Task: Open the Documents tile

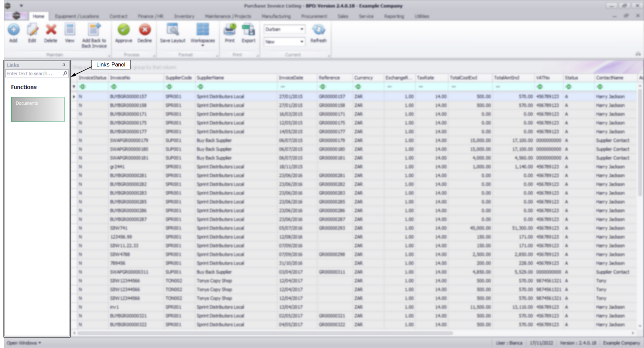Action: click(38, 109)
